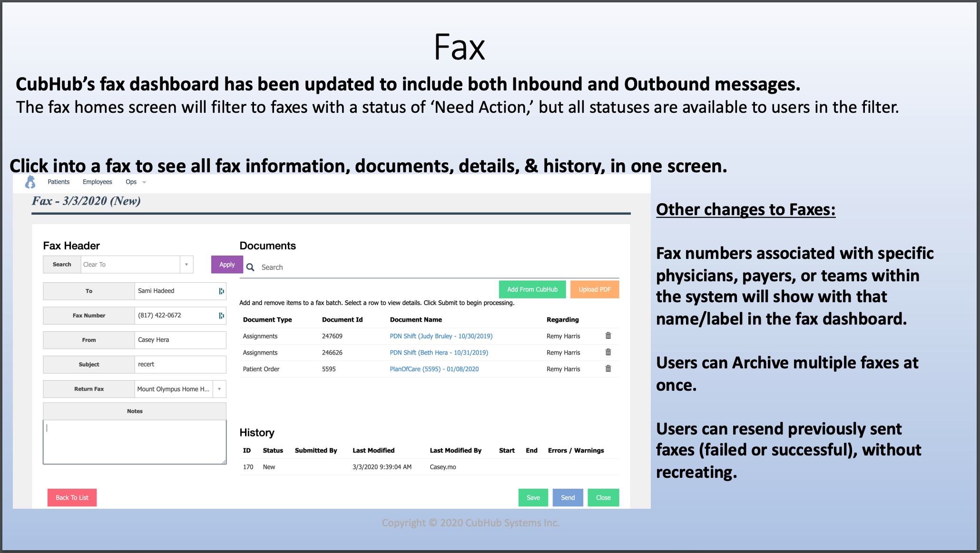Click the Upload PDF button
Screen dimensions: 980x553
[x=595, y=289]
